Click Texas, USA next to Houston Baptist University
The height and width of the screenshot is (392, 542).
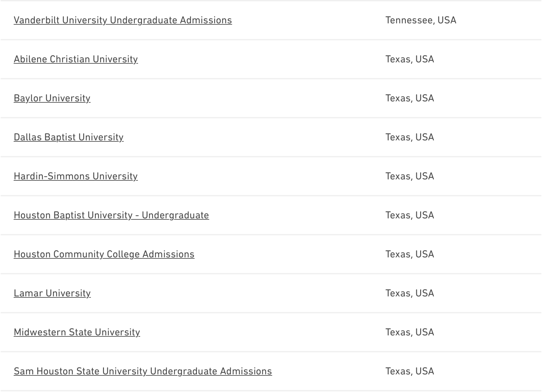coord(410,215)
